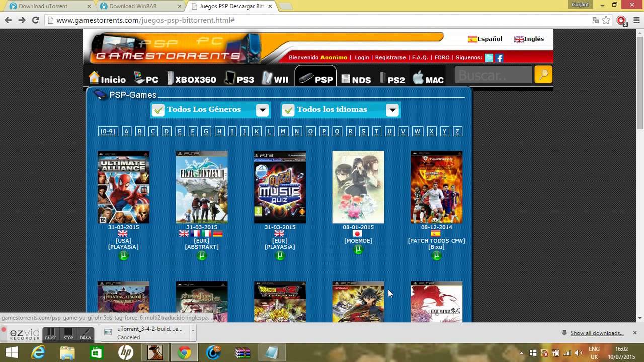The height and width of the screenshot is (362, 644).
Task: Open the NDS games section
Action: tap(356, 79)
